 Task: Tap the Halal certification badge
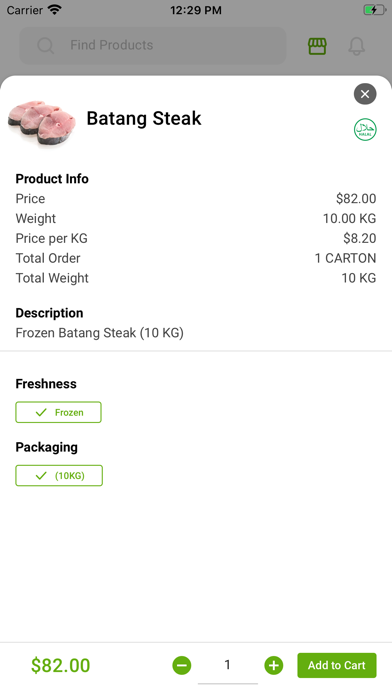[x=365, y=130]
